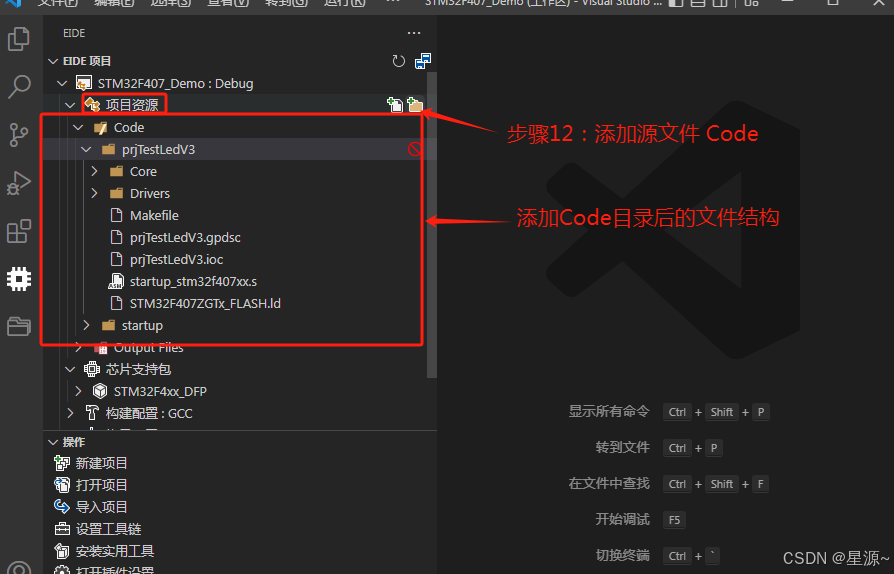Viewport: 894px width, 574px height.
Task: Open the Search view in activity bar
Action: 19,87
